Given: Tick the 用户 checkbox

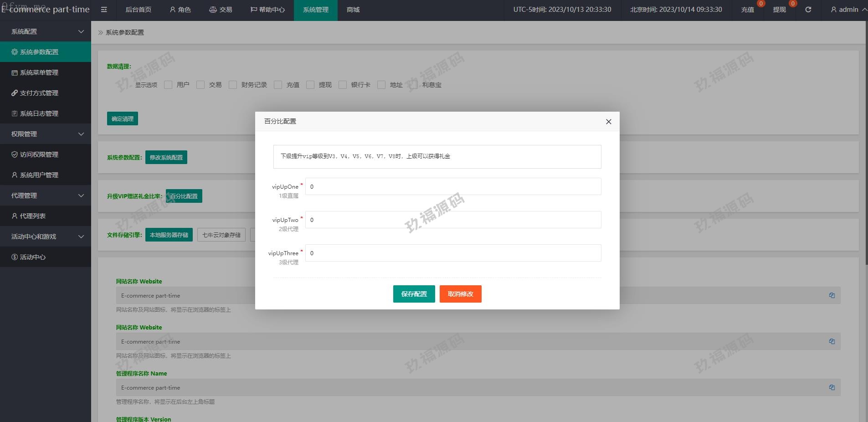Looking at the screenshot, I should point(168,85).
